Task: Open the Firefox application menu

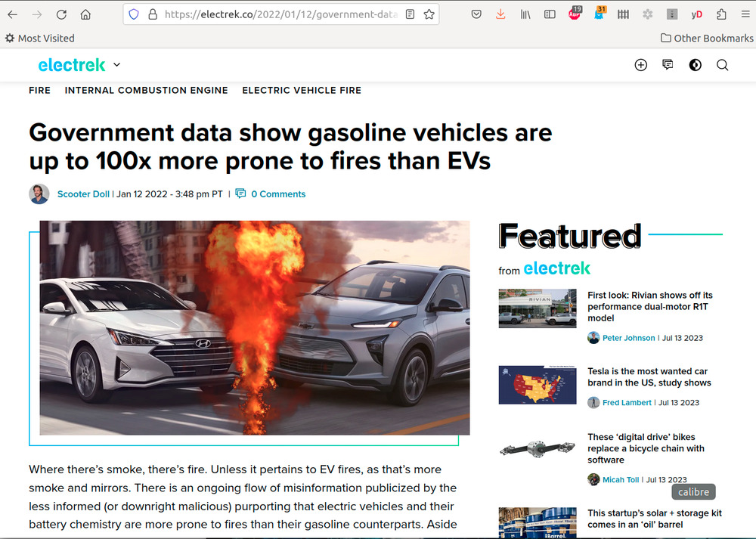Action: click(x=745, y=14)
